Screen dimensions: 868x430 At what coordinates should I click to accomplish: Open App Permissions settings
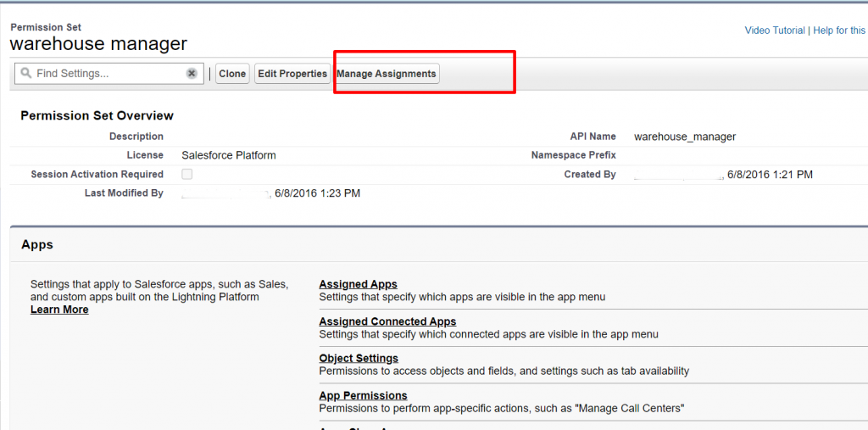pyautogui.click(x=363, y=395)
